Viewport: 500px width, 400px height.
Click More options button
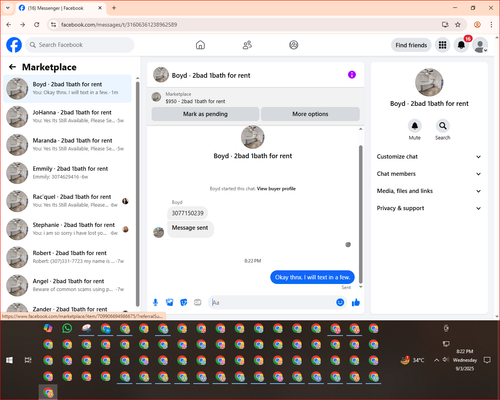click(310, 114)
